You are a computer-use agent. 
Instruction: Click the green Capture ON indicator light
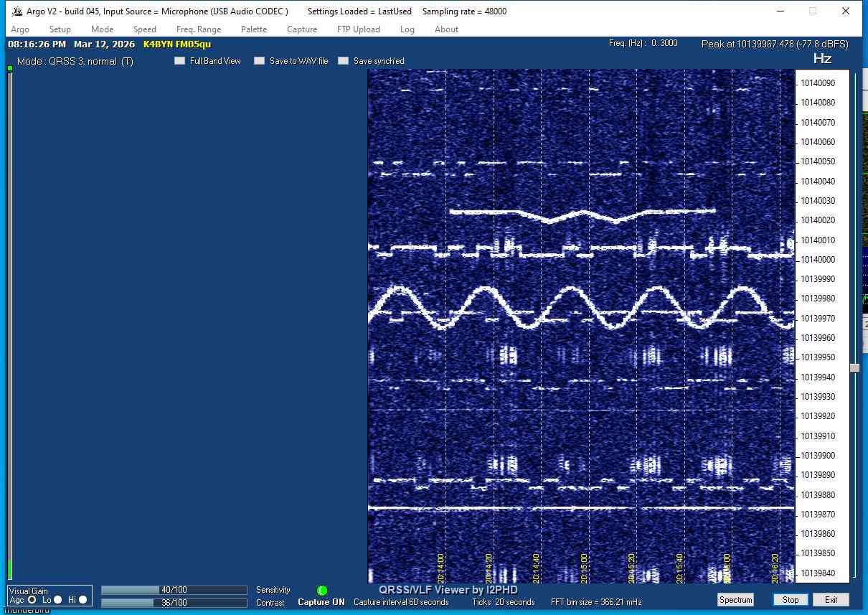point(322,590)
